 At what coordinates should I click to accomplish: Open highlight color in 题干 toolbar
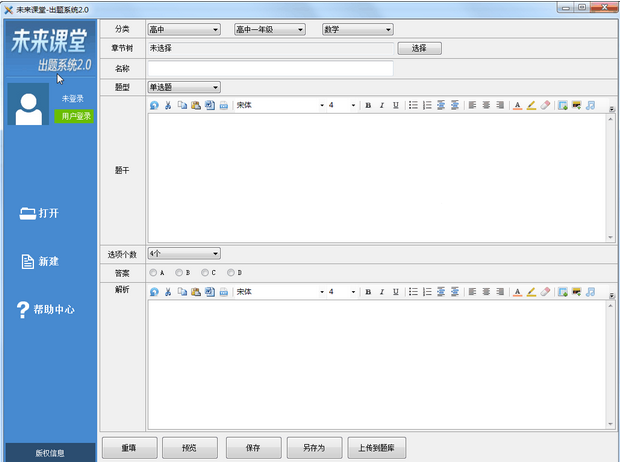tap(531, 105)
